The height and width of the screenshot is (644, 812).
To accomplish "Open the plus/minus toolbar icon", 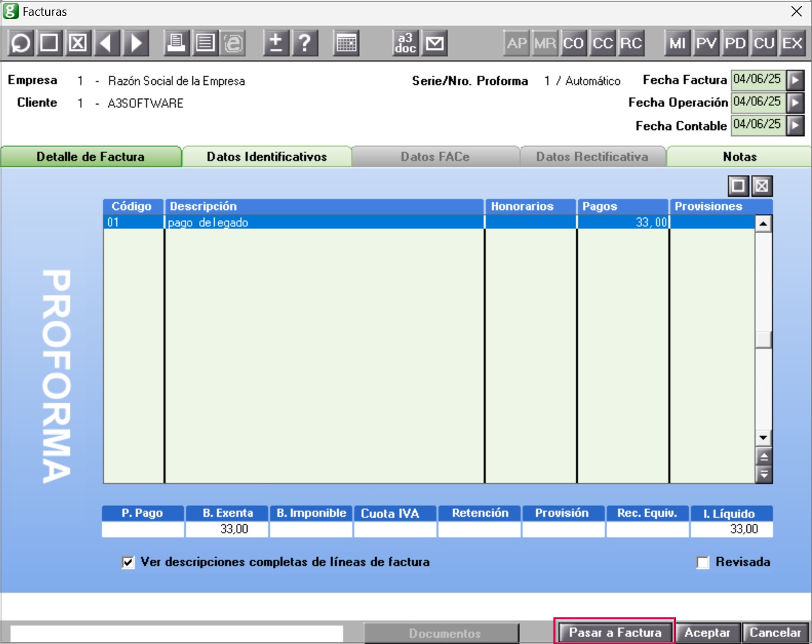I will click(x=276, y=43).
